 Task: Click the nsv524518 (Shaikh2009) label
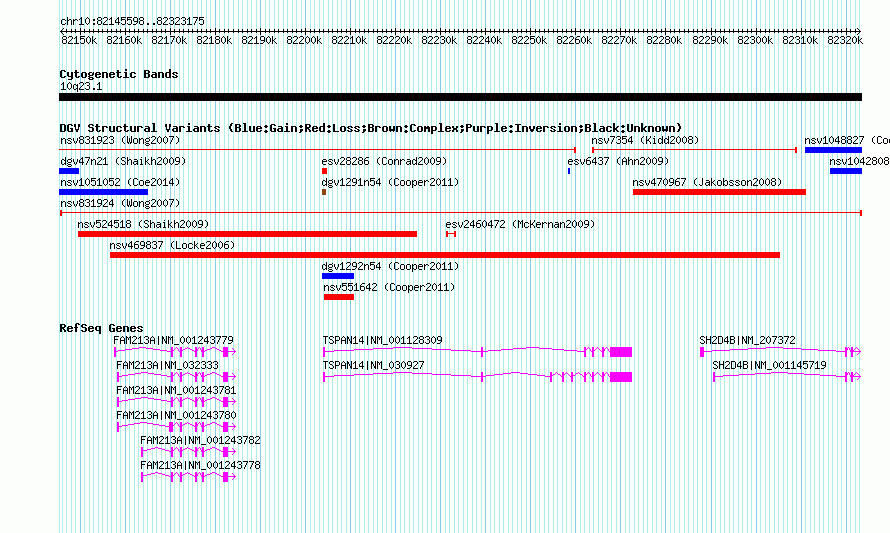pos(143,224)
